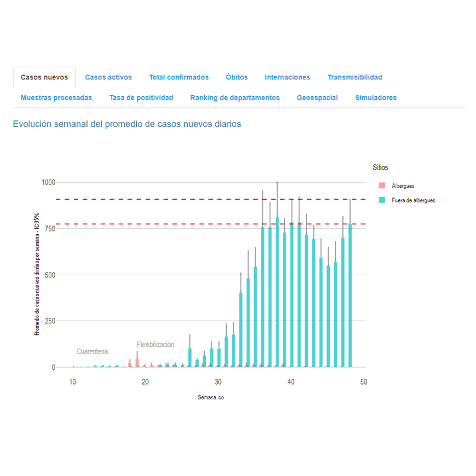Click the Cuarentena annotation on chart
The width and height of the screenshot is (476, 476).
point(92,351)
